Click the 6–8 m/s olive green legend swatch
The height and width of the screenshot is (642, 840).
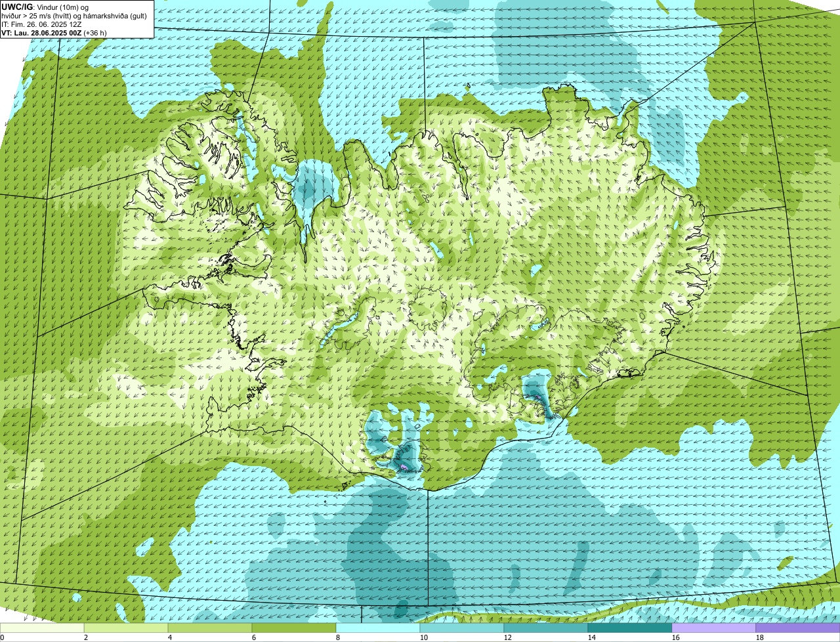(295, 628)
